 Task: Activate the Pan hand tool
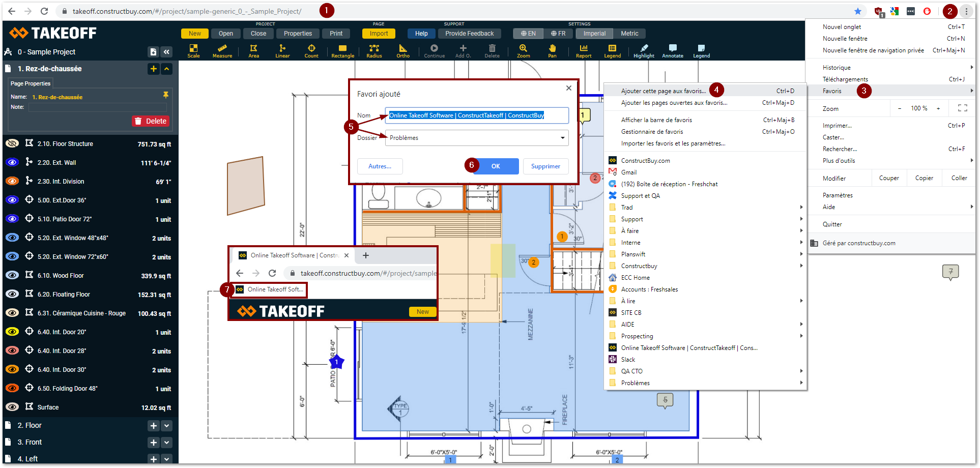tap(552, 50)
